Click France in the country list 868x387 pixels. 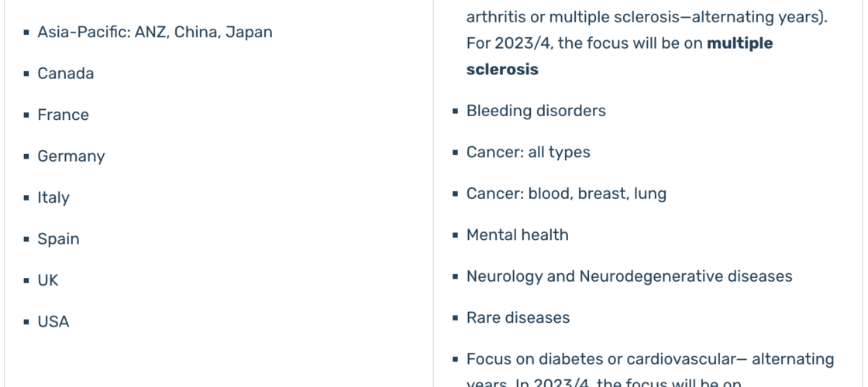[63, 115]
